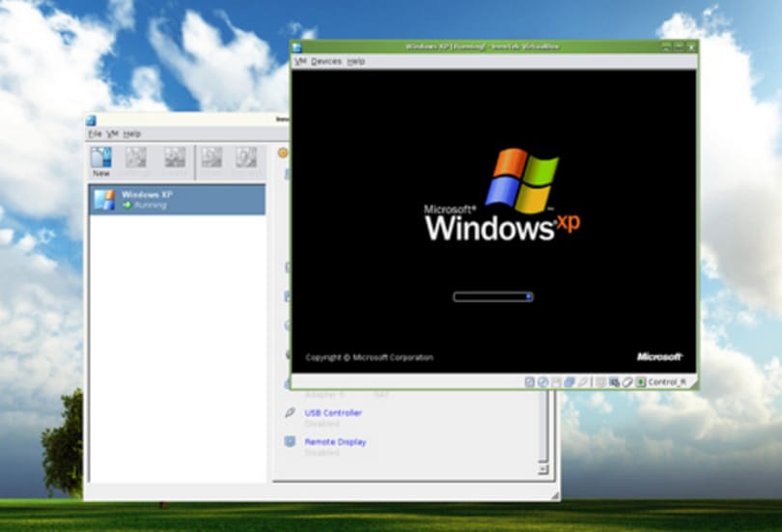Open the Devices menu

[x=326, y=62]
